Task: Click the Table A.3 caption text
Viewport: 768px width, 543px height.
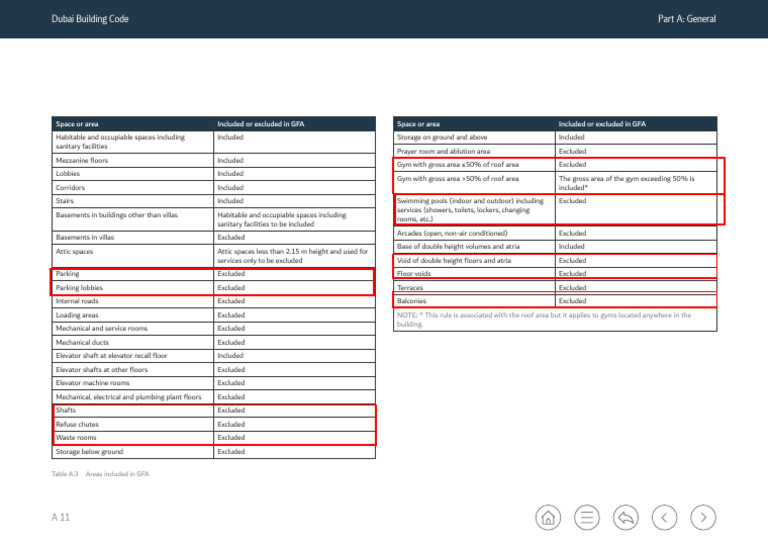Action: coord(100,474)
